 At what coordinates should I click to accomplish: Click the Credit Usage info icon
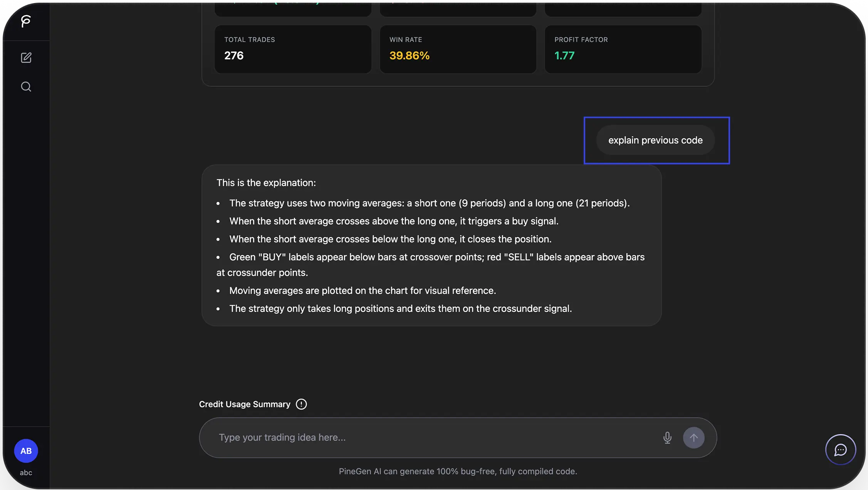[301, 404]
